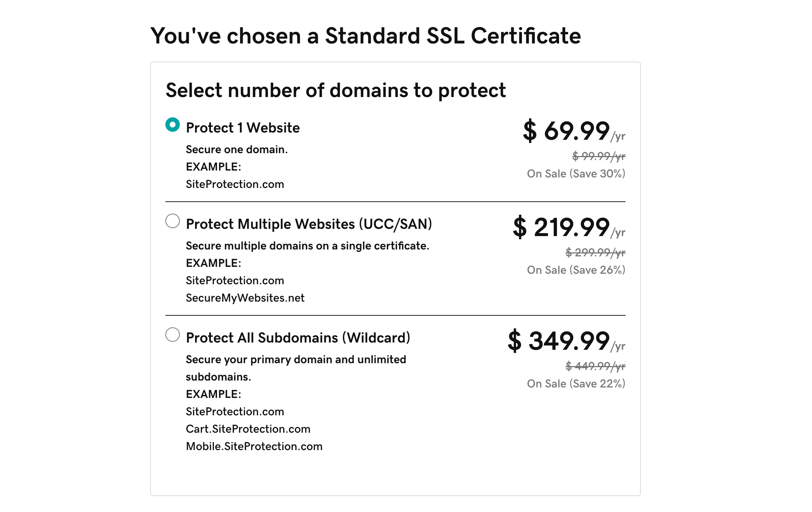The width and height of the screenshot is (812, 512).
Task: Click the $219.99 per year price
Action: click(568, 227)
